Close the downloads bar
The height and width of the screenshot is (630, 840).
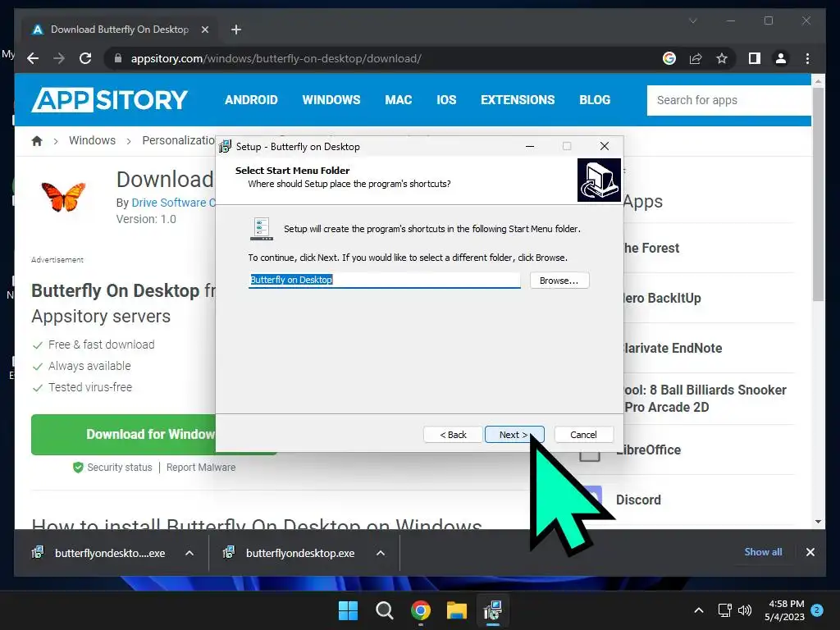810,552
